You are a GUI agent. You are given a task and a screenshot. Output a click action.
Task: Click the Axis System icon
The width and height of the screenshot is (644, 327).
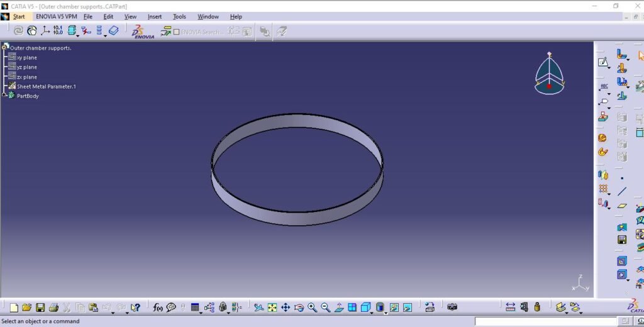(x=45, y=31)
